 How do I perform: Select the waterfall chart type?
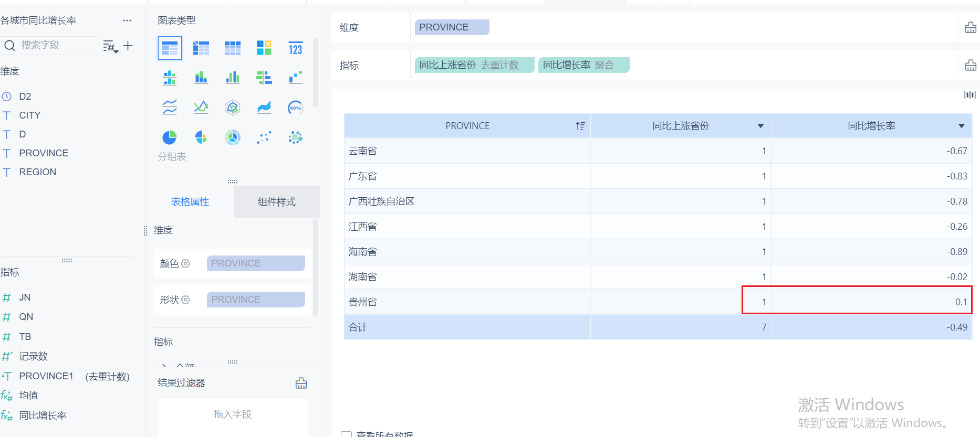coord(296,78)
